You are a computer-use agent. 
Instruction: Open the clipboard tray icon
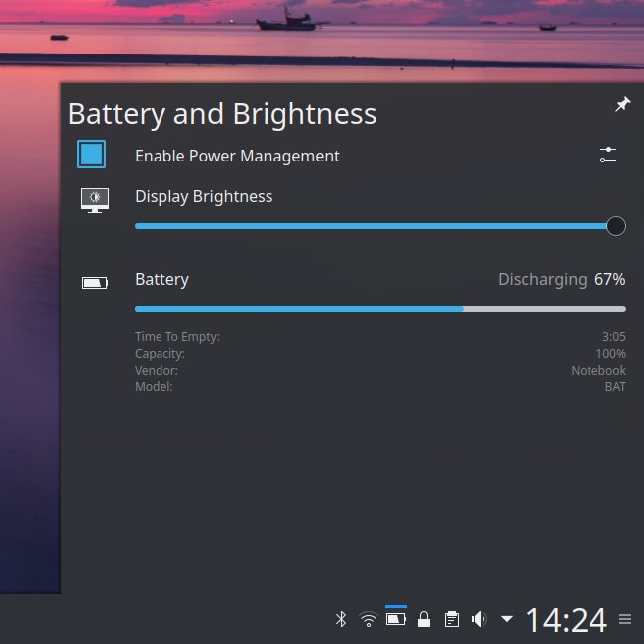(x=452, y=620)
